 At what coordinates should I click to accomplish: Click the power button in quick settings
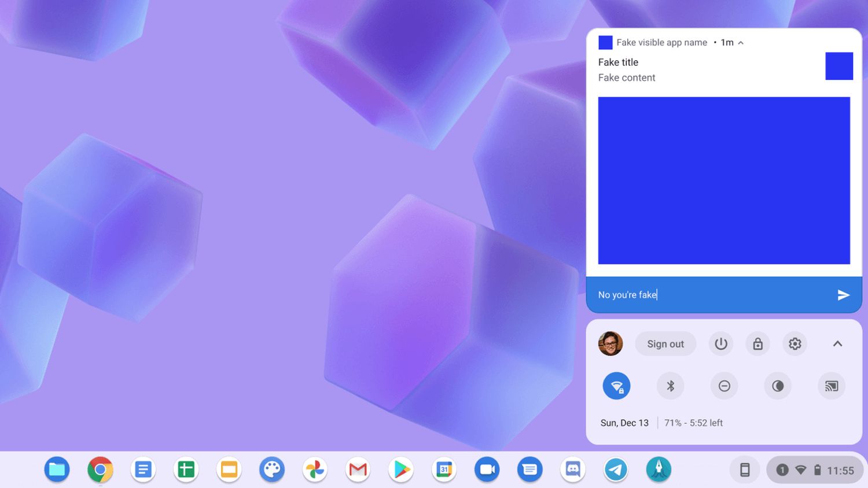pos(720,344)
